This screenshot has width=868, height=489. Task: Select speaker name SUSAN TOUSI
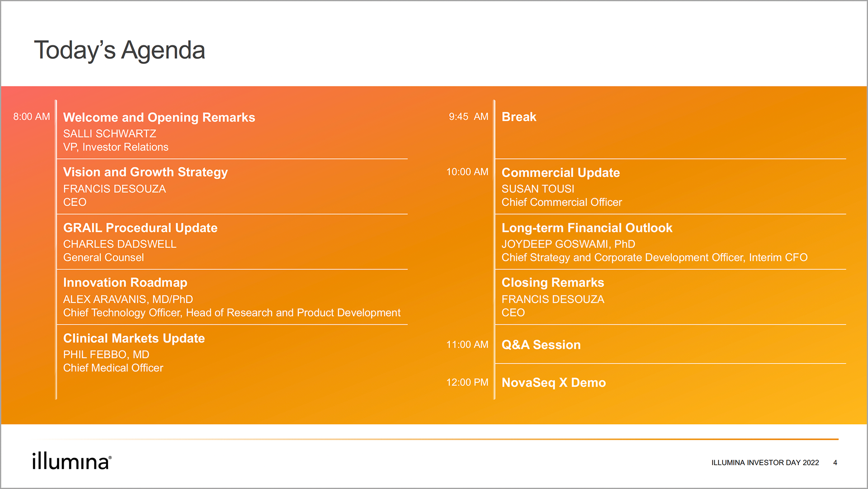click(x=538, y=189)
